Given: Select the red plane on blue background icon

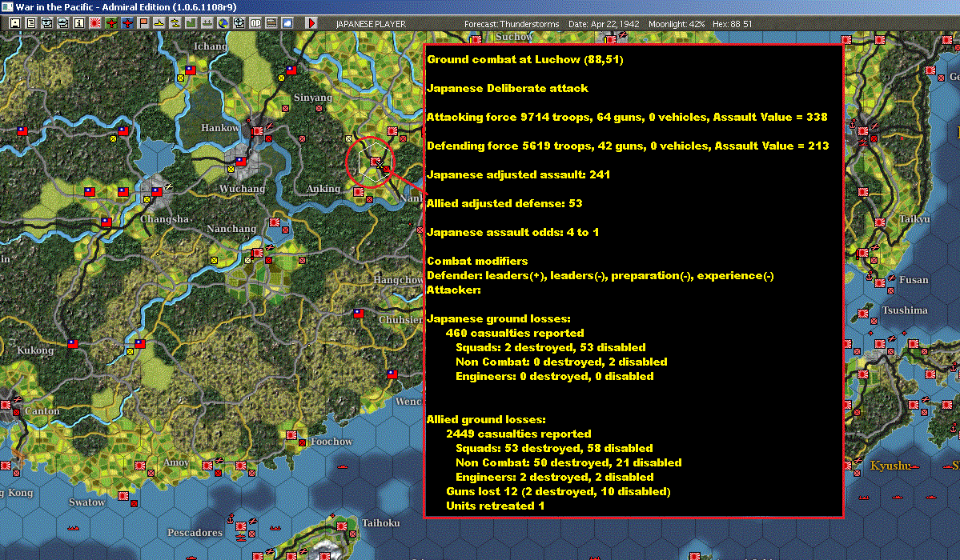Looking at the screenshot, I should (x=127, y=23).
